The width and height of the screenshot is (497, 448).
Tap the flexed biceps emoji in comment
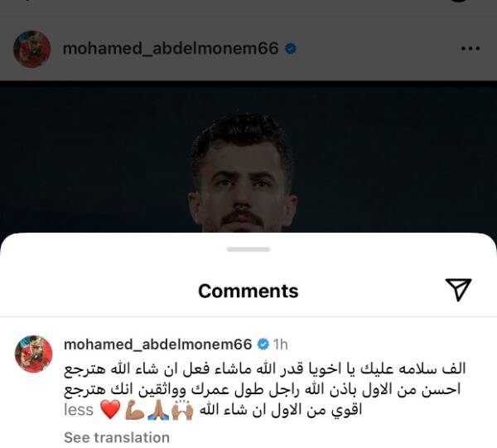[x=135, y=410]
